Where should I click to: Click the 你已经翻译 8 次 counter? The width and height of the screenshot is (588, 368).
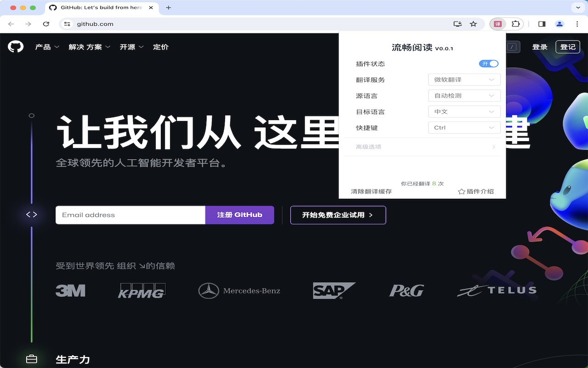coord(422,184)
